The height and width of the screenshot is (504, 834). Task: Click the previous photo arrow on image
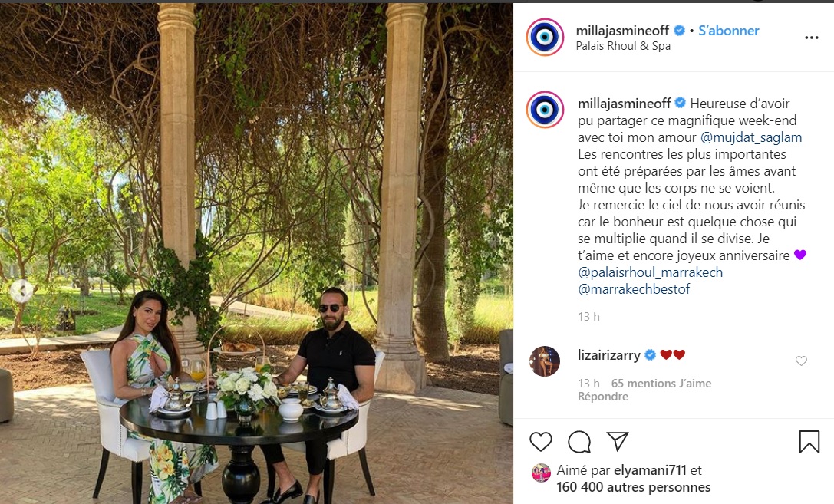click(21, 291)
